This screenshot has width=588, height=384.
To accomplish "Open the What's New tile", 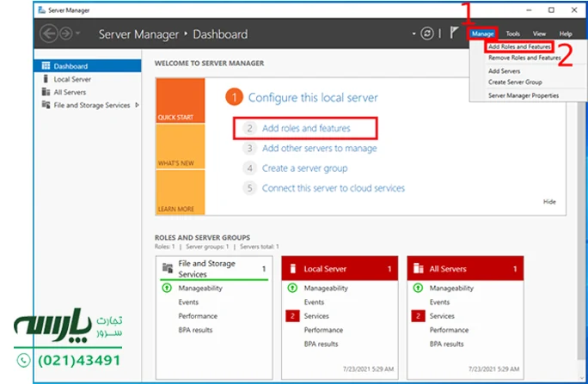I will tap(181, 147).
